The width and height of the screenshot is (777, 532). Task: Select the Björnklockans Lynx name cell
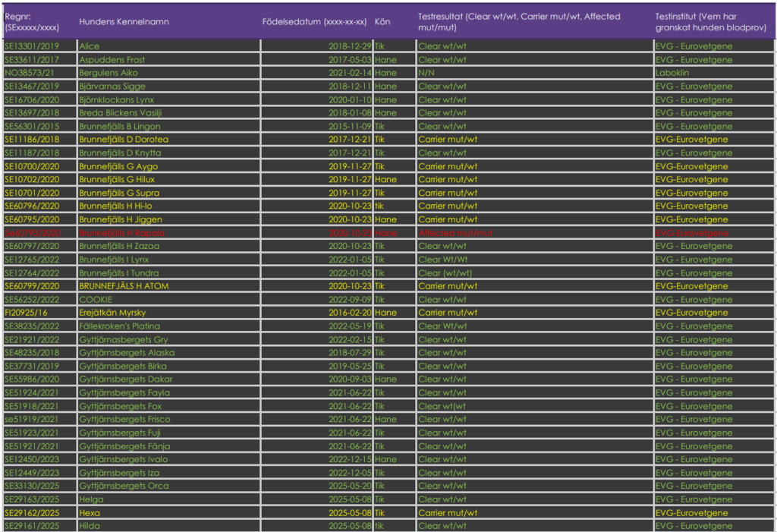pyautogui.click(x=168, y=99)
